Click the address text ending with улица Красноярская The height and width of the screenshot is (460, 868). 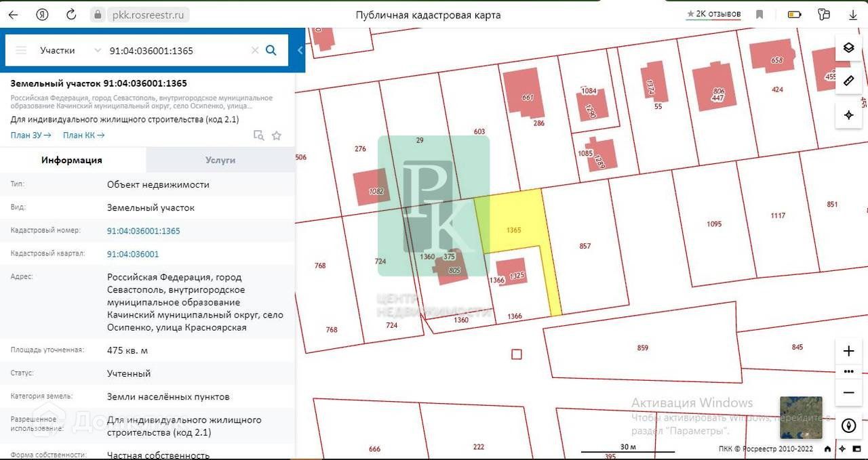coord(195,302)
